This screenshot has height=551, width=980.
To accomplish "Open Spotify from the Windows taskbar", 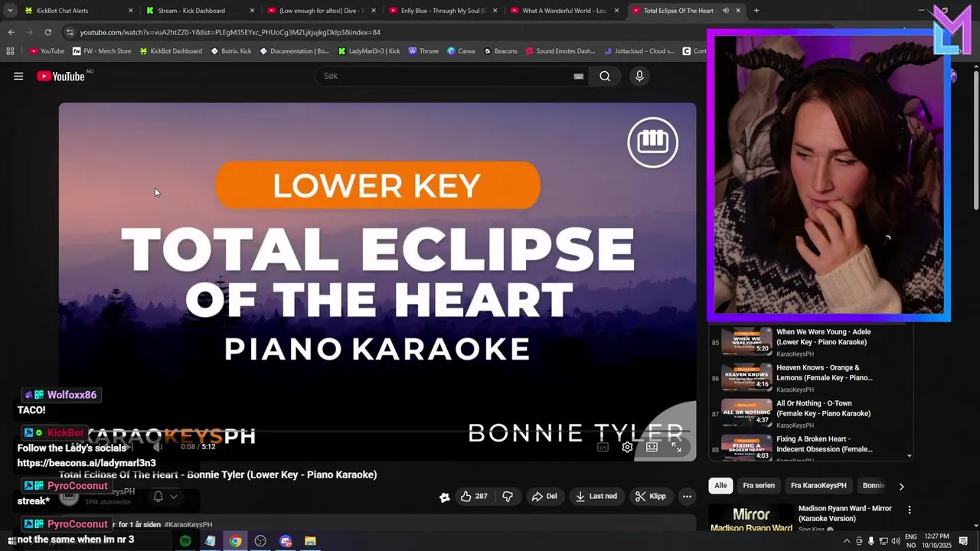I will 185,541.
